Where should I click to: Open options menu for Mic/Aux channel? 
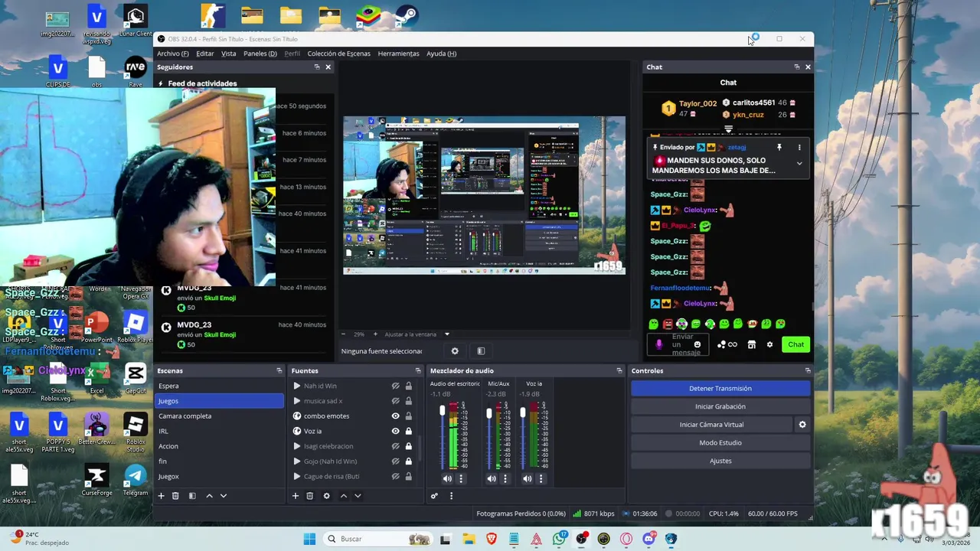[x=505, y=479]
